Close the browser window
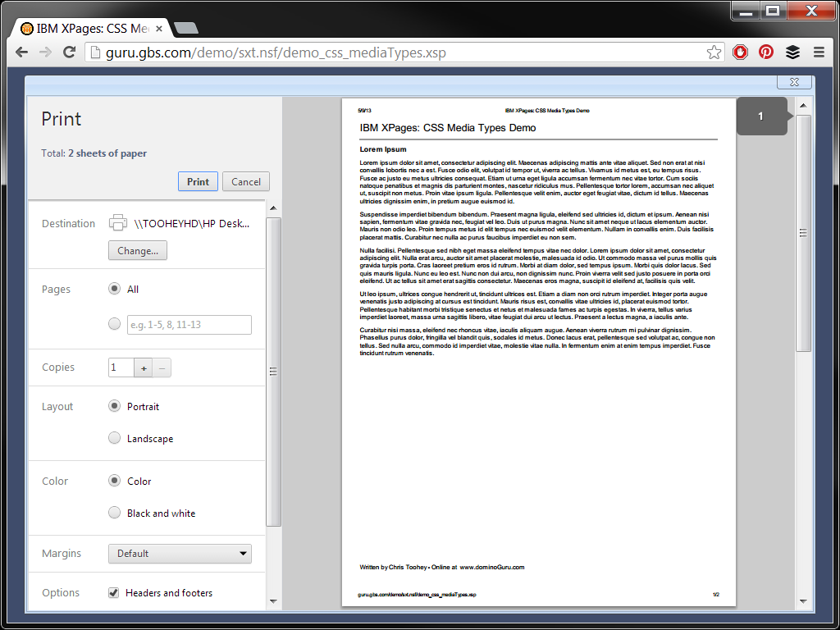 [810, 10]
